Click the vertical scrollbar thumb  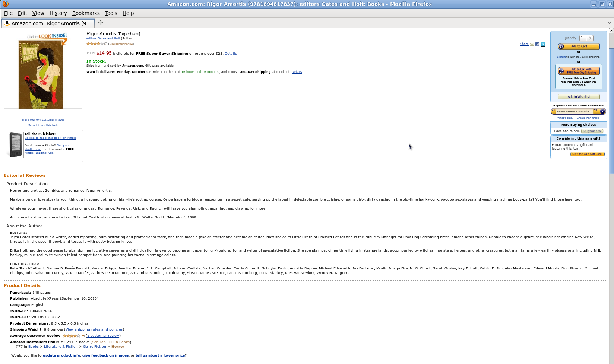tap(611, 111)
